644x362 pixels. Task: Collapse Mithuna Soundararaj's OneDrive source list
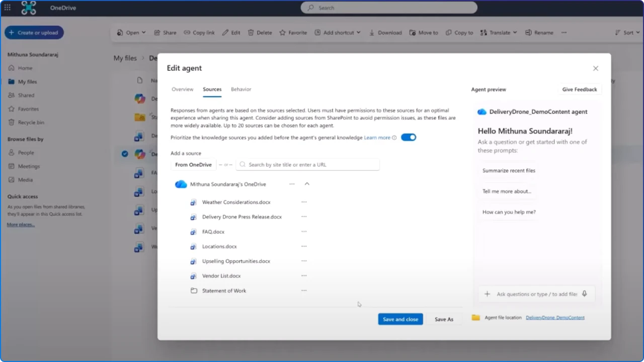(x=307, y=184)
